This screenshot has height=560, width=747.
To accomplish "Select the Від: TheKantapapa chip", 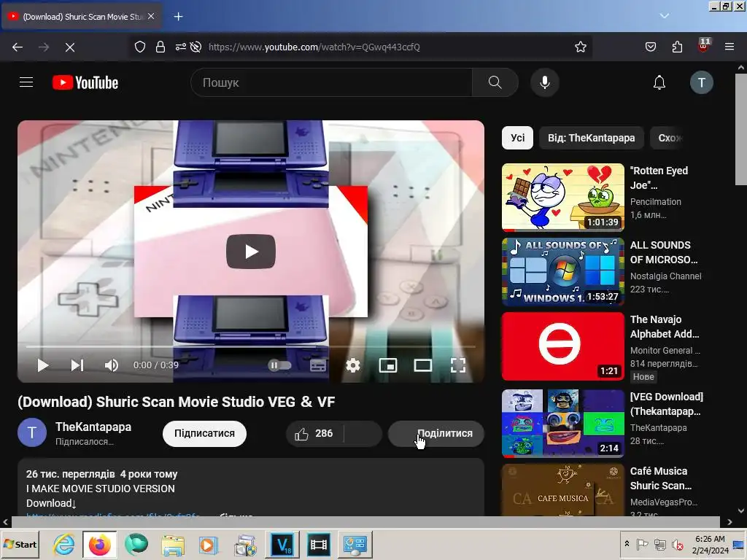I will pos(591,138).
